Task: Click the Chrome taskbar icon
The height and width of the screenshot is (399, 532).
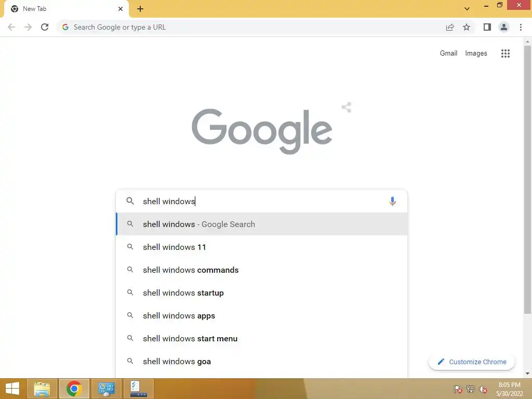Action: click(74, 389)
